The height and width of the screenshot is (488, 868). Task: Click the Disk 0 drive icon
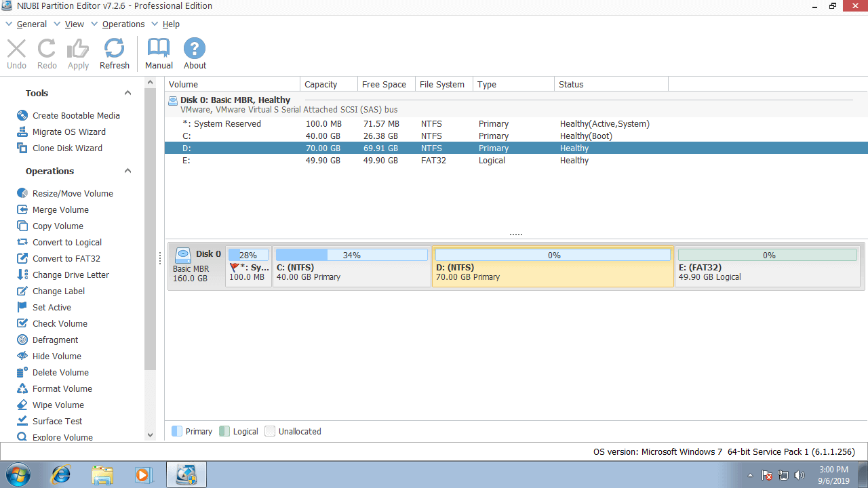point(182,256)
